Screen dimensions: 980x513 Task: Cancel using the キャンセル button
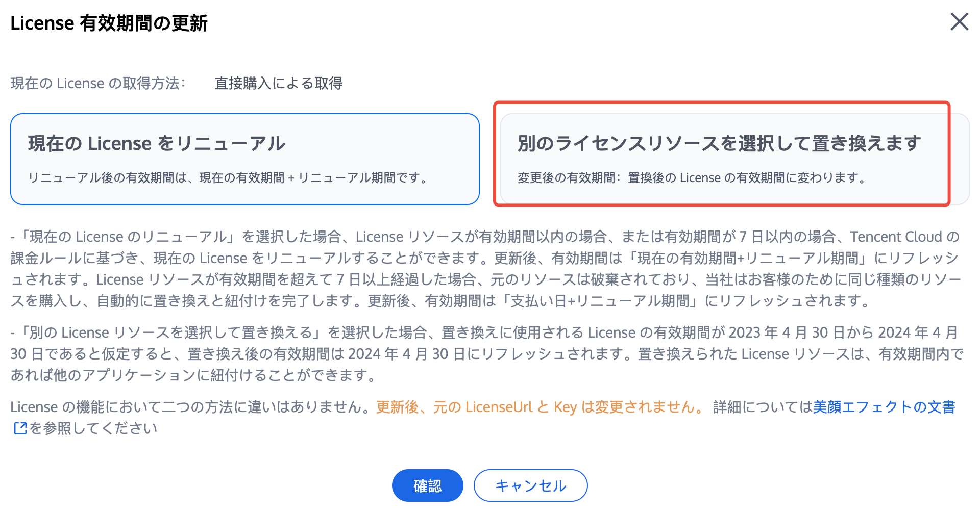531,485
